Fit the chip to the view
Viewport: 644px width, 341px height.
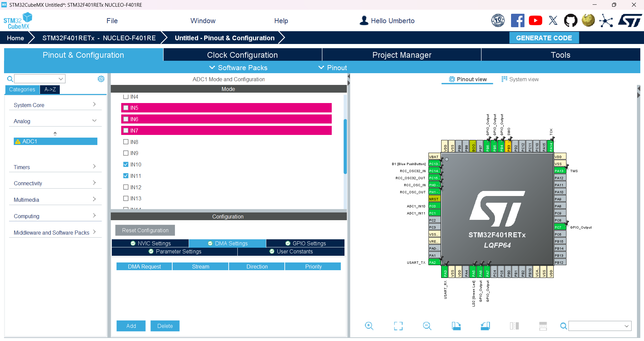(x=398, y=326)
